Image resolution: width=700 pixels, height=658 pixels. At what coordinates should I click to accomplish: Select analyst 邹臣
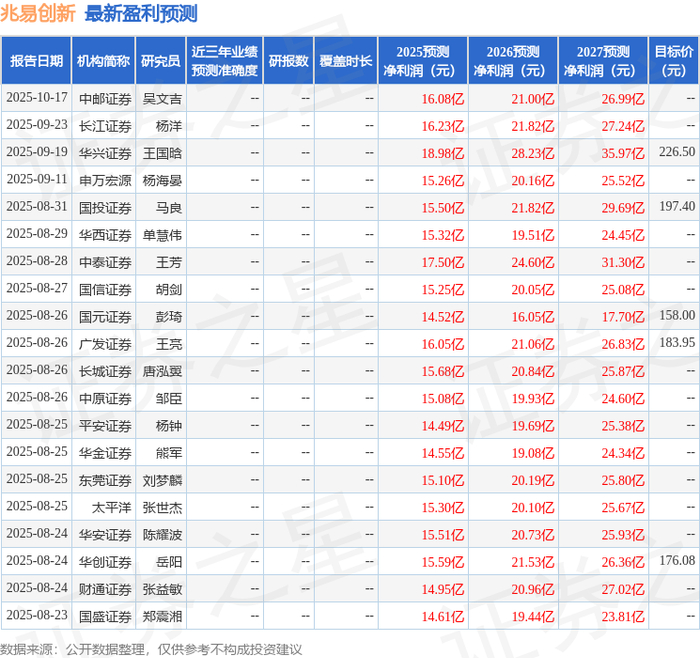pos(169,398)
